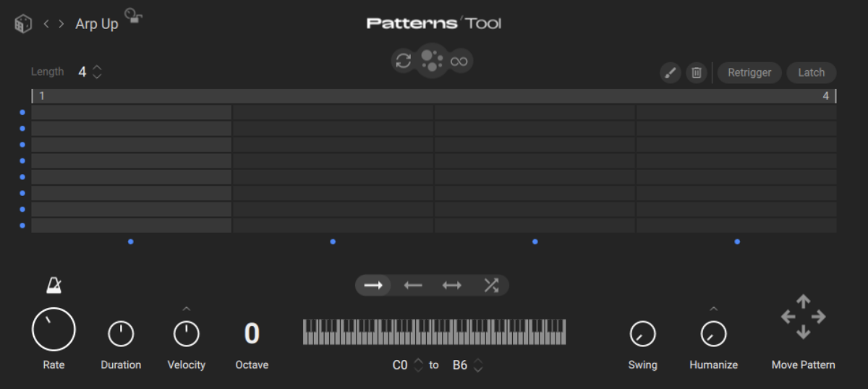868x389 pixels.
Task: Move pattern down with down arrow
Action: 803,332
